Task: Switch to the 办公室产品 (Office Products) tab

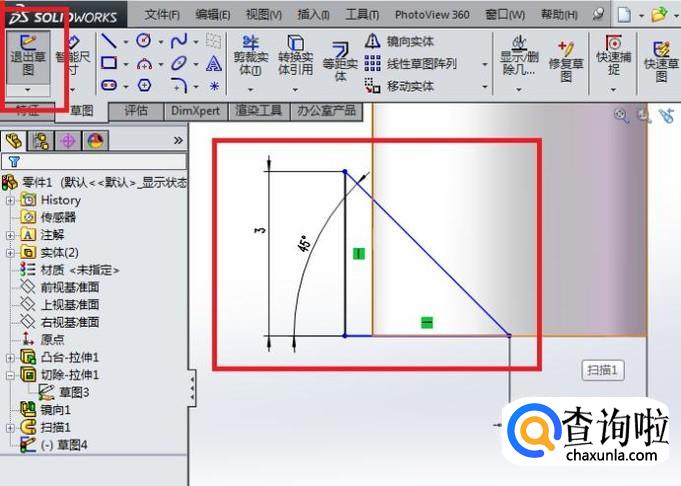Action: point(327,111)
